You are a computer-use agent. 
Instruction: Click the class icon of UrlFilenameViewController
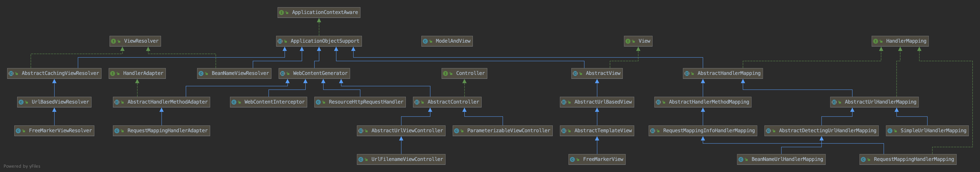click(361, 159)
